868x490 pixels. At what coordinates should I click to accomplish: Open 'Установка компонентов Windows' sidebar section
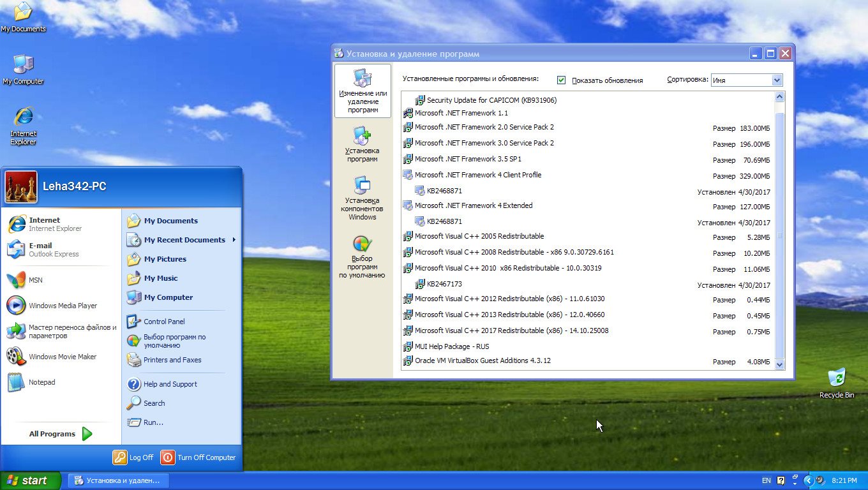tap(362, 198)
